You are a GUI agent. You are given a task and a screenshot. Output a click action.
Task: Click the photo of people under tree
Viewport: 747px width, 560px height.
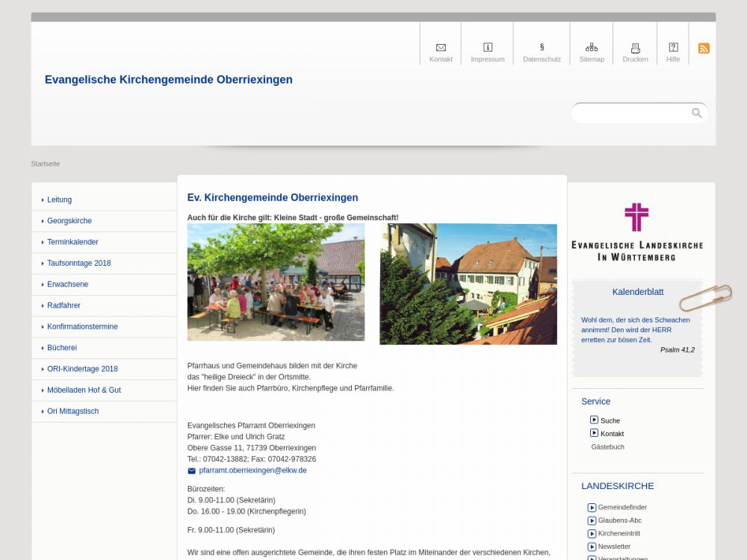[x=276, y=282]
